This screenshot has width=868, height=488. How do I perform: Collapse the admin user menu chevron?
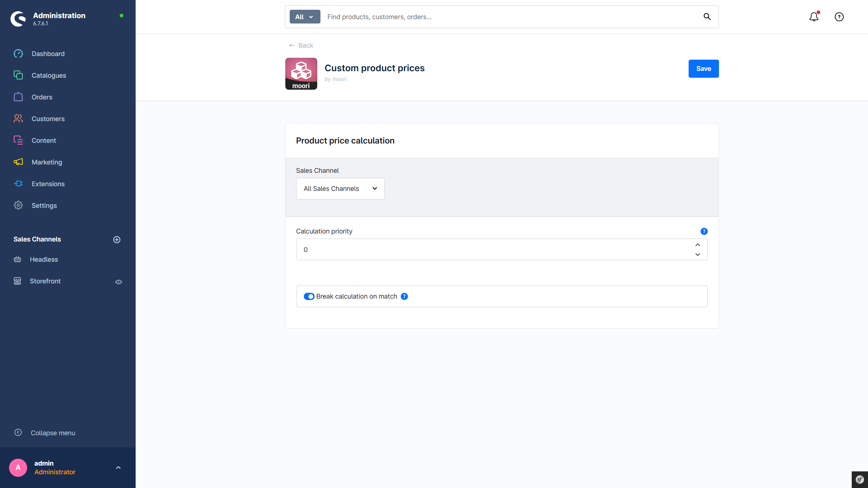click(118, 467)
